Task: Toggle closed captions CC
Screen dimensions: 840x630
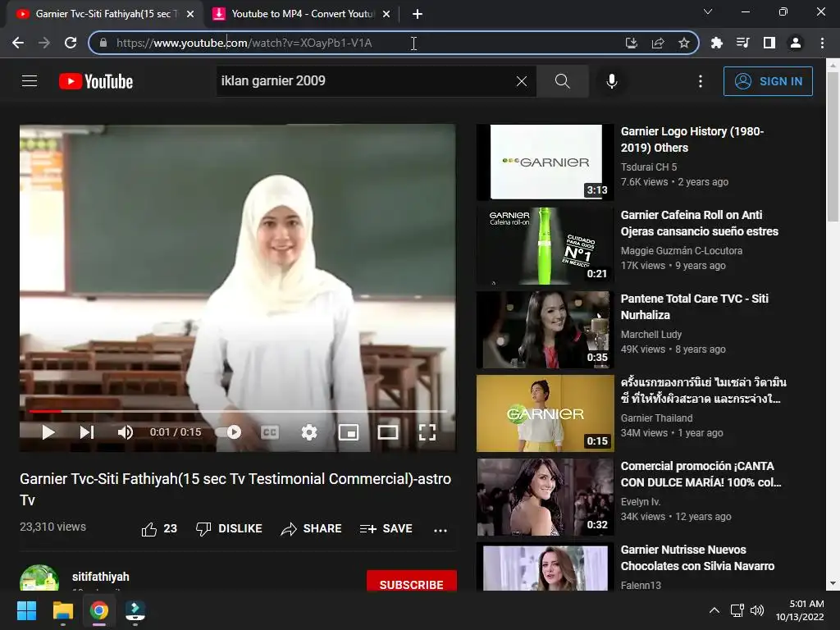Action: [269, 431]
